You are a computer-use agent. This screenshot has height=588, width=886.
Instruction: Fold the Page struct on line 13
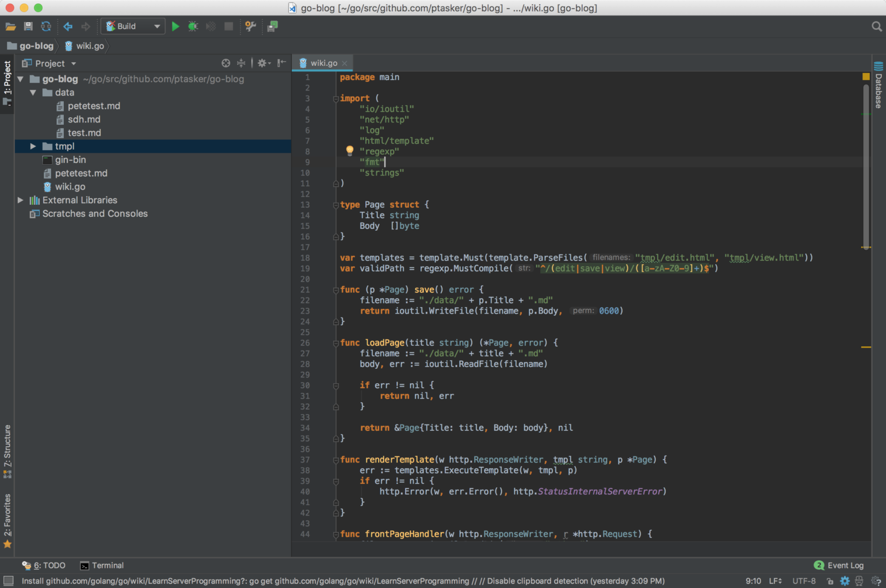click(336, 205)
